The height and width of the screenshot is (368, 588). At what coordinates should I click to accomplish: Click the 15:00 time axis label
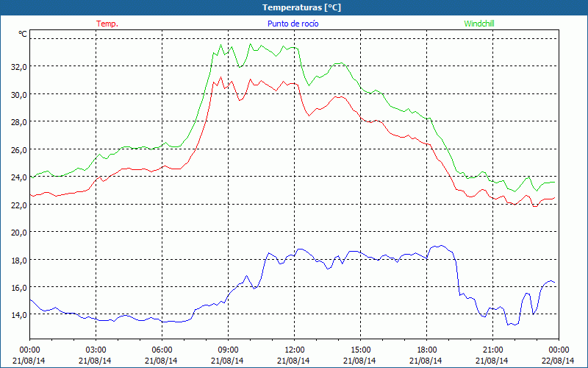tap(360, 350)
